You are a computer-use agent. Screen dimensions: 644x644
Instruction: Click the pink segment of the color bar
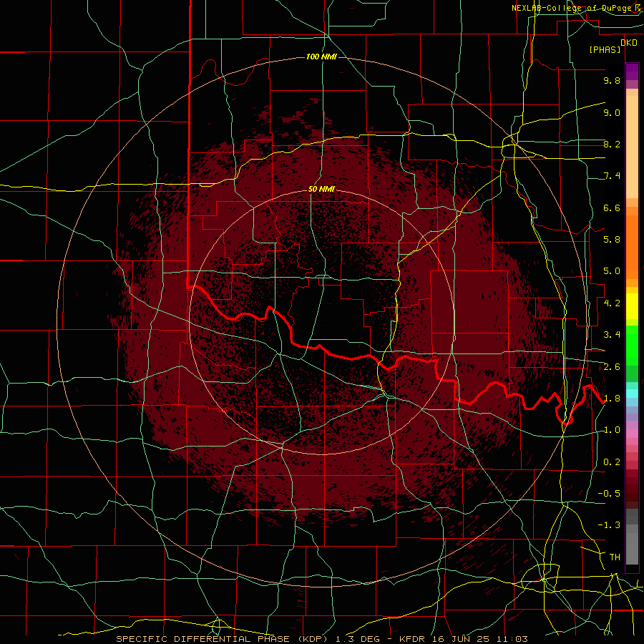pyautogui.click(x=632, y=434)
